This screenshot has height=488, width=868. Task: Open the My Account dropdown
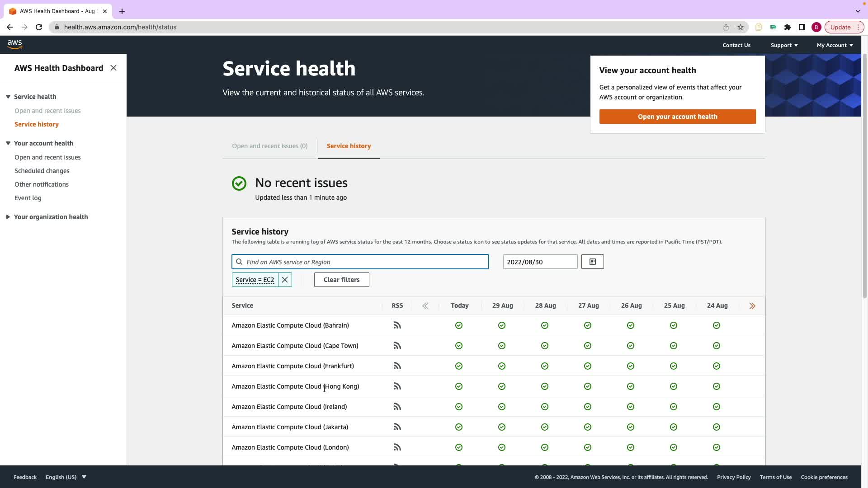click(x=835, y=45)
